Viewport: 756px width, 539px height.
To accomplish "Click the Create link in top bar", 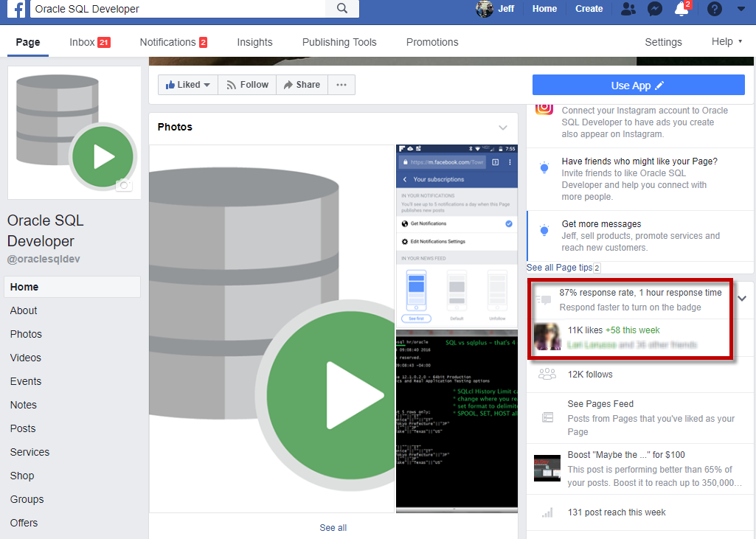I will (x=589, y=9).
